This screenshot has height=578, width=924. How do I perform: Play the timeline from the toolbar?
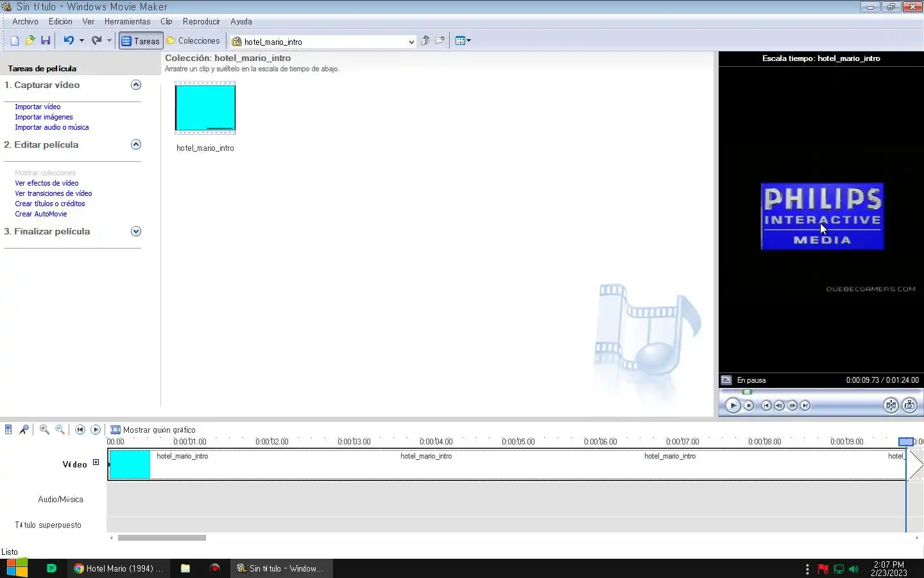click(x=96, y=430)
